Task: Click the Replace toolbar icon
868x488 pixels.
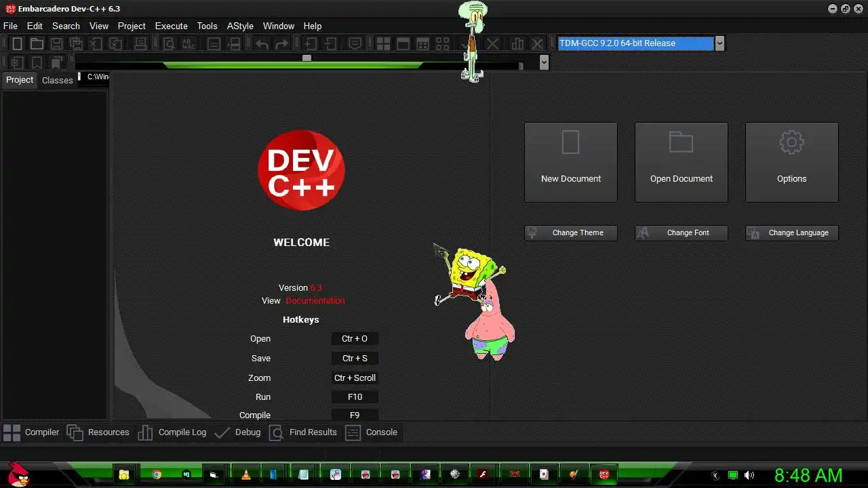Action: pyautogui.click(x=189, y=44)
